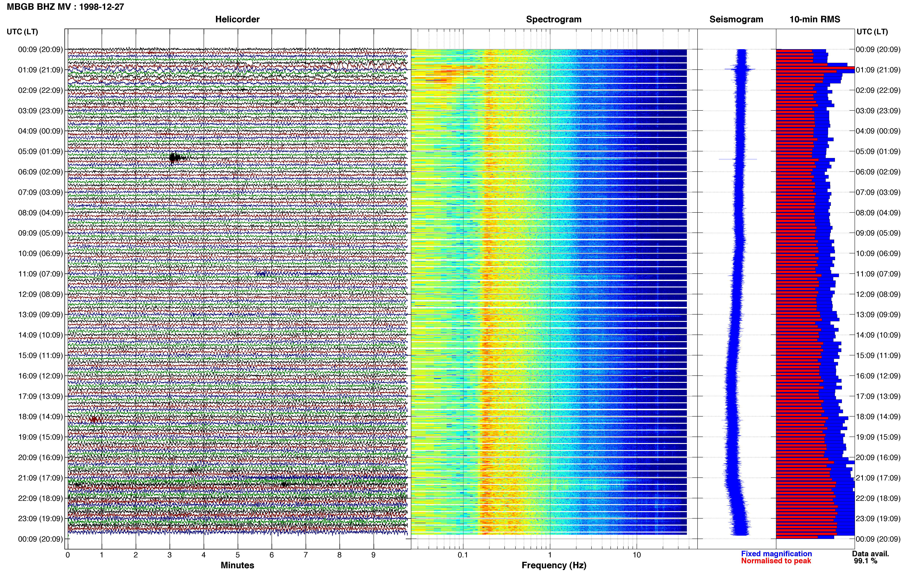This screenshot has height=578, width=924.
Task: Click the 10 Hz frequency tick label
Action: [x=637, y=555]
